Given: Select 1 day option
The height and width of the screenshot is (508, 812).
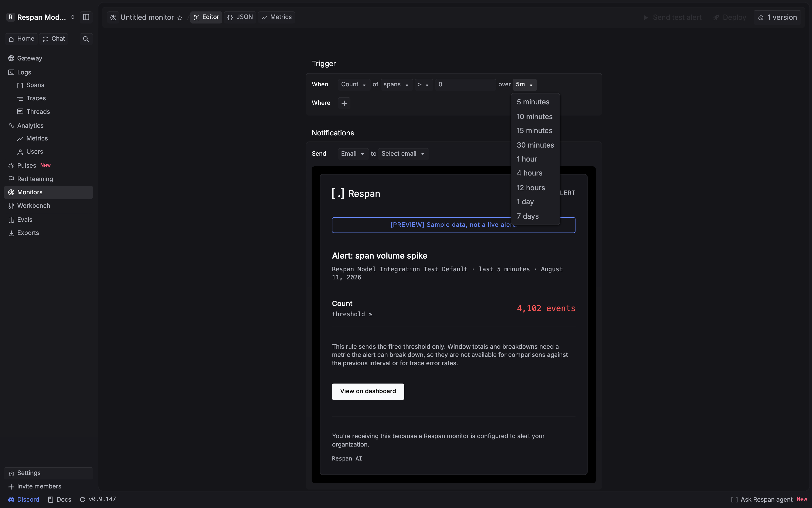Looking at the screenshot, I should click(x=535, y=202).
